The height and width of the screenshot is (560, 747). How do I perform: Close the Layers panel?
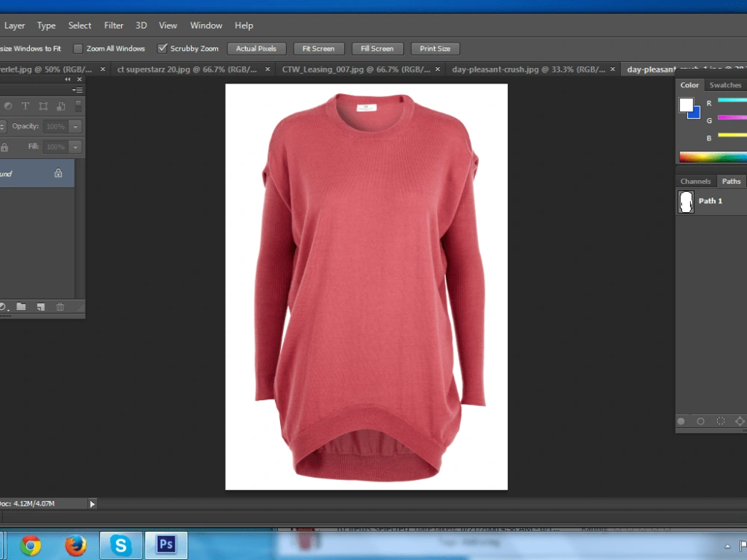(x=80, y=80)
